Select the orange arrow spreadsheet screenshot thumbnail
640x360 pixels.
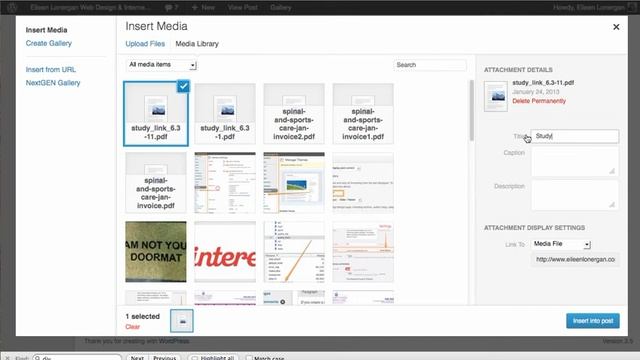click(x=294, y=251)
